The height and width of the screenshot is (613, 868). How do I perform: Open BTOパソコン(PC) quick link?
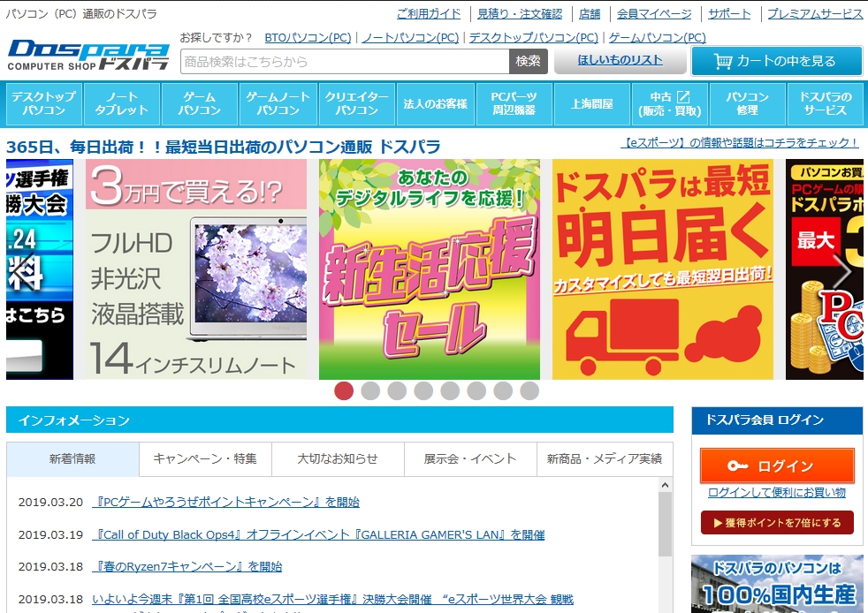click(x=308, y=38)
